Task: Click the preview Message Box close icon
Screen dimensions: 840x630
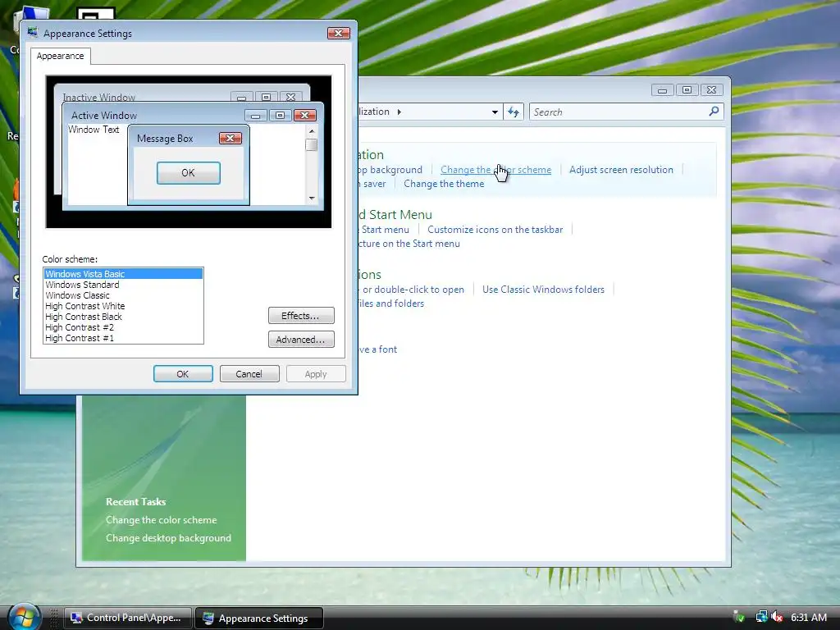Action: tap(231, 138)
